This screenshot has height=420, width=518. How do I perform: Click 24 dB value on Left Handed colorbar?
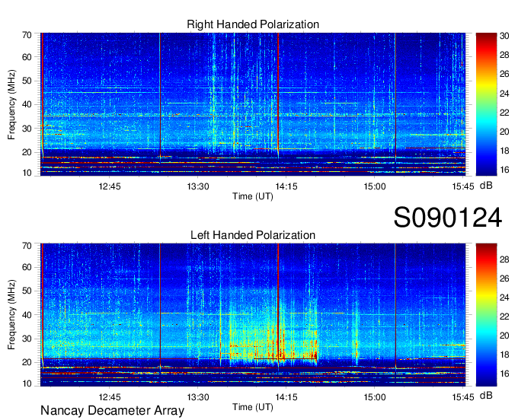click(504, 297)
